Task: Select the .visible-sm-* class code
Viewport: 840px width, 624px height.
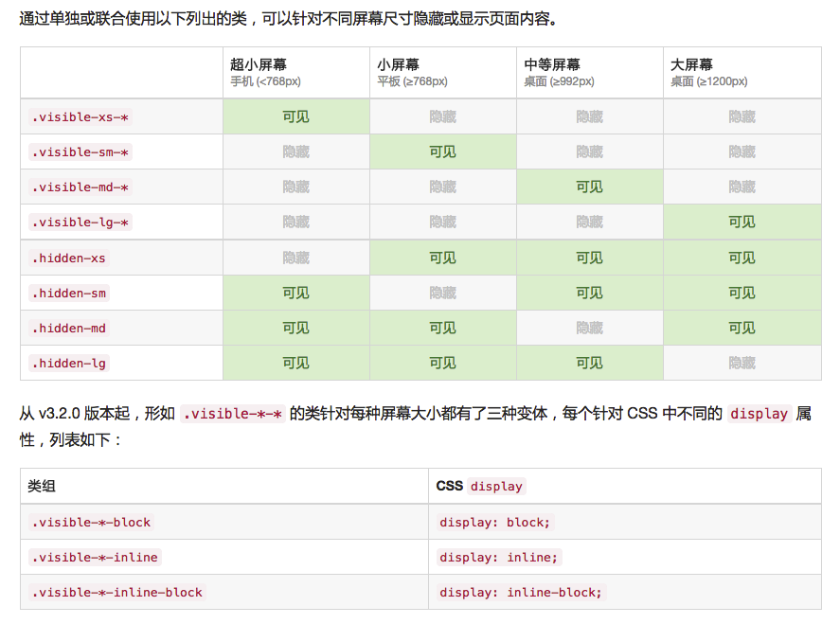Action: (x=80, y=152)
